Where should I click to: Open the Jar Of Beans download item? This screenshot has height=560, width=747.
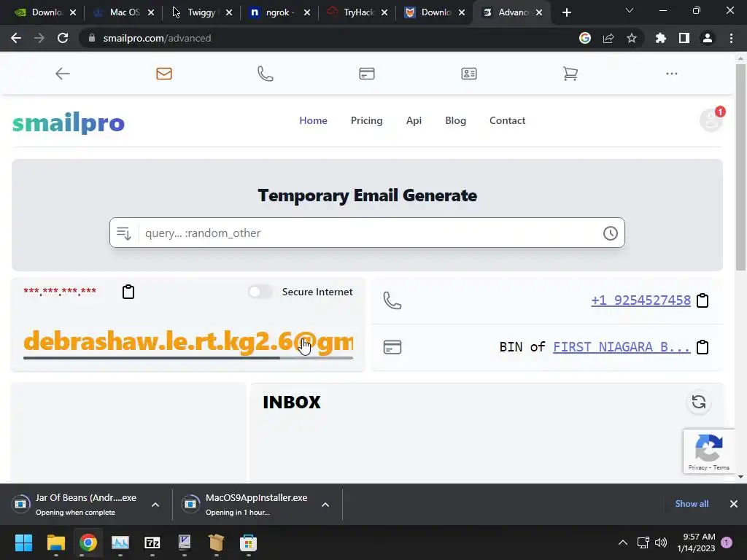79,505
